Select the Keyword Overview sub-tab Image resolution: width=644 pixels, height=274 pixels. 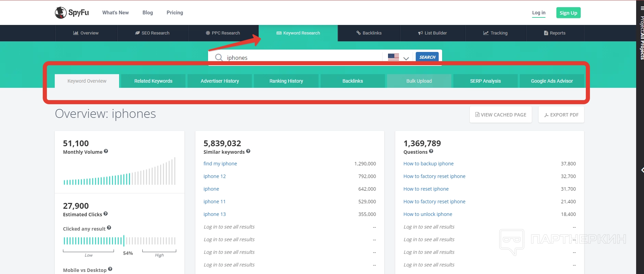coord(87,81)
